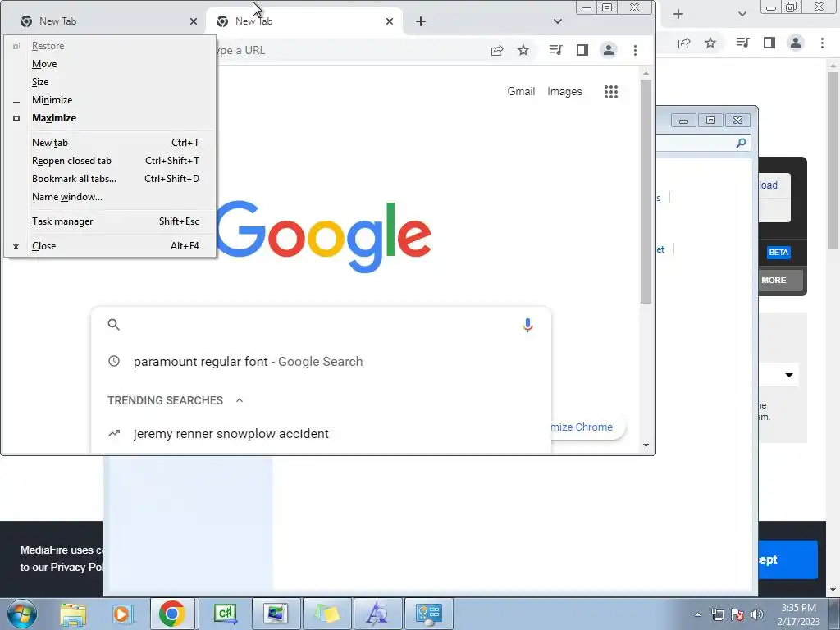Open profile avatar in background Chrome window

[796, 43]
